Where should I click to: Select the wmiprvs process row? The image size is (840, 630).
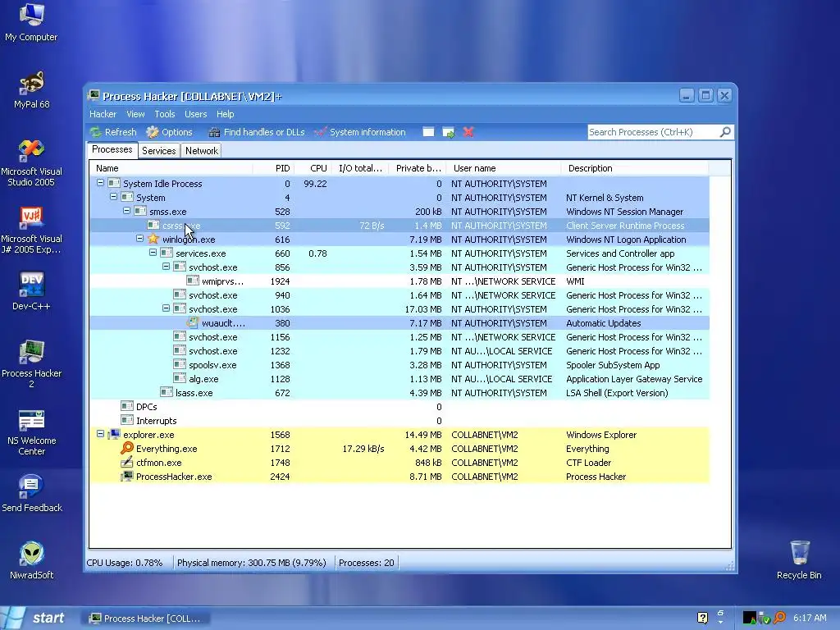pos(399,281)
